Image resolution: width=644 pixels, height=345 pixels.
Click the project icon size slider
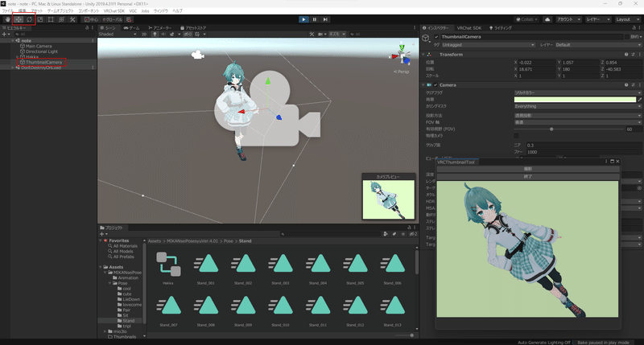coord(411,335)
